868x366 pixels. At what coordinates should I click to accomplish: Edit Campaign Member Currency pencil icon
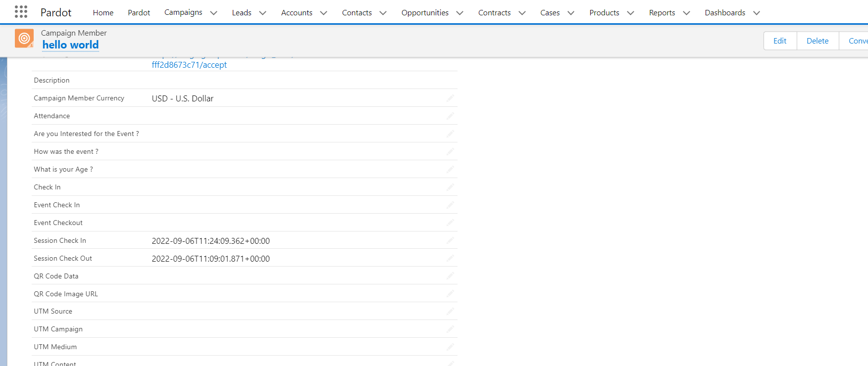(x=450, y=98)
